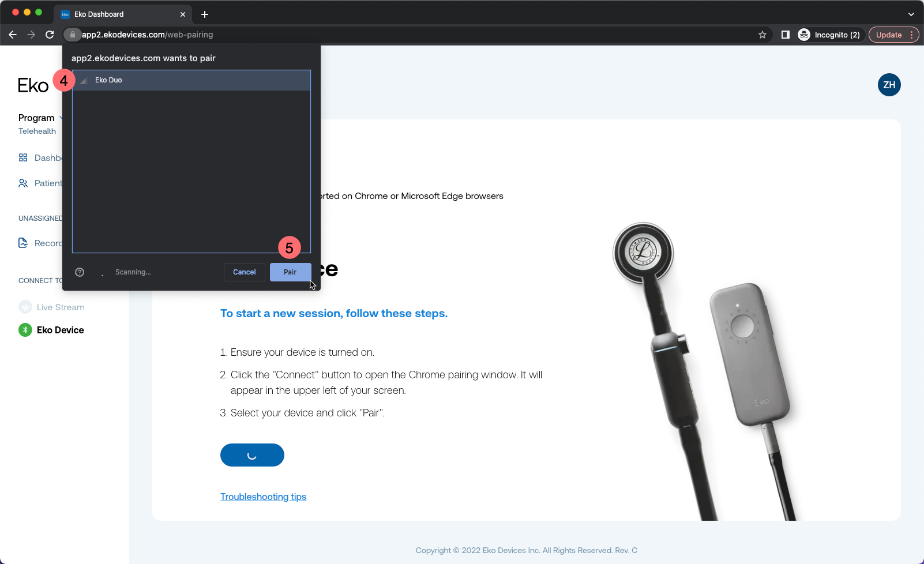
Task: Click the Eko Device Bluetooth icon
Action: (25, 329)
